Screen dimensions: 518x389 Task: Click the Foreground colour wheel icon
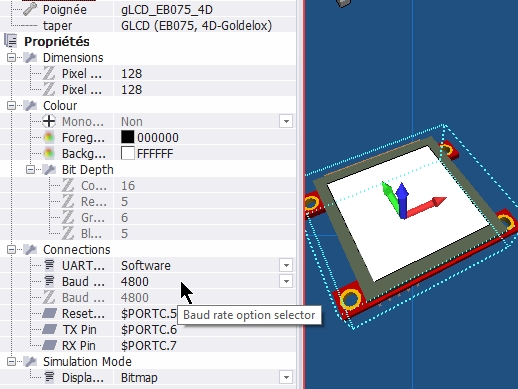tap(49, 137)
